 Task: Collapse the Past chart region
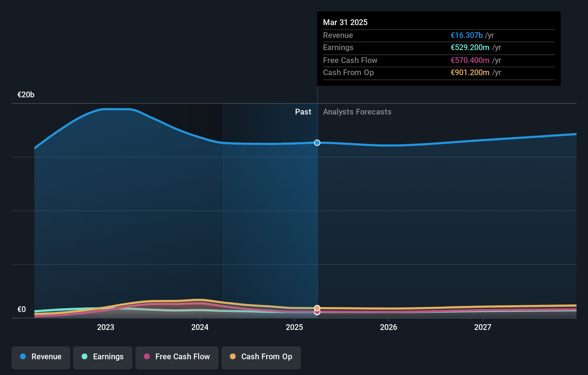(x=303, y=112)
